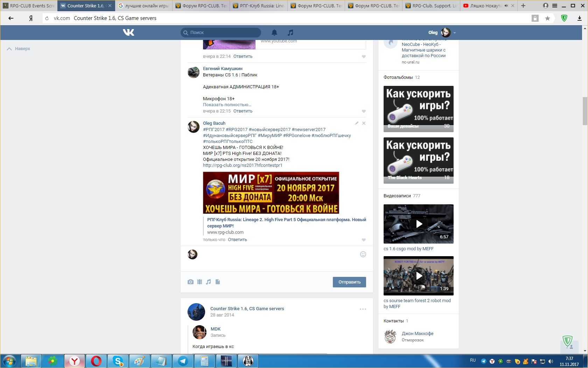
Task: Click Ответить on Евгений Камушкин's comment
Action: (x=243, y=111)
